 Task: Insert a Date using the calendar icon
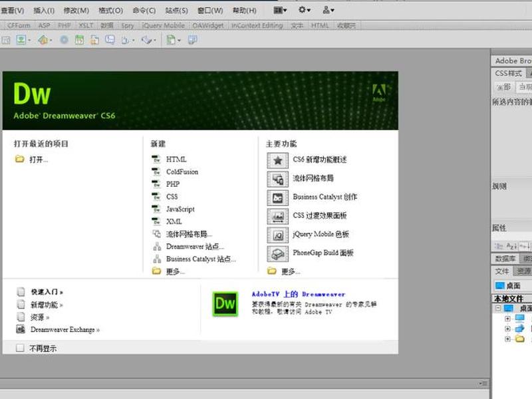(79, 40)
